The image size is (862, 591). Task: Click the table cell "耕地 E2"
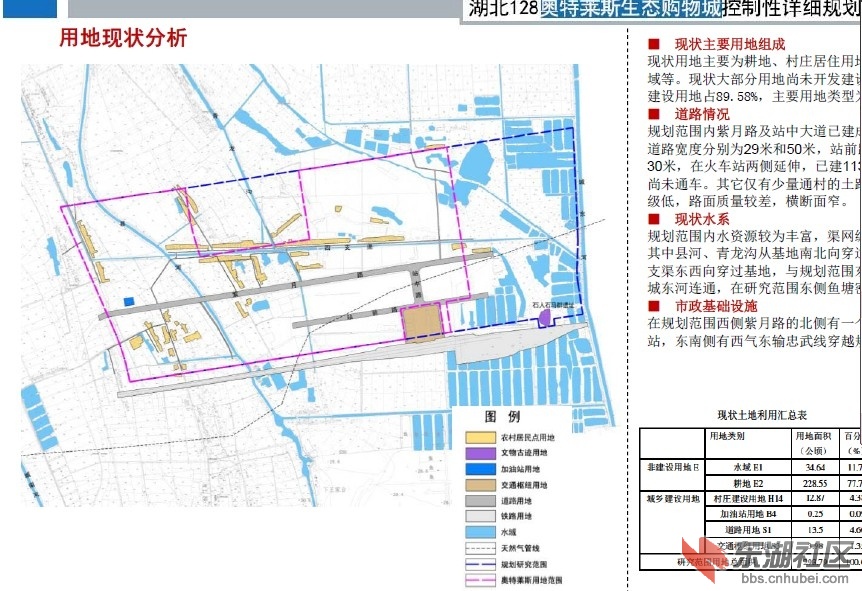click(748, 483)
